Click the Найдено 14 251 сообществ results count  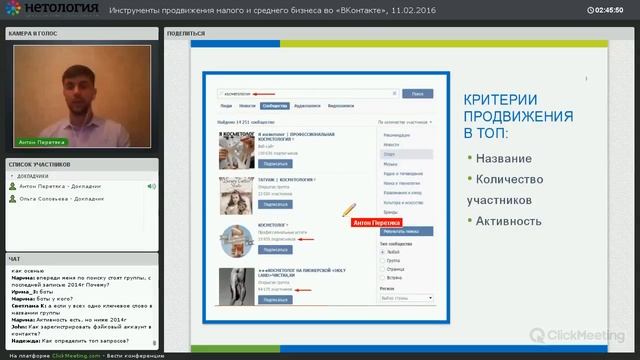point(246,122)
